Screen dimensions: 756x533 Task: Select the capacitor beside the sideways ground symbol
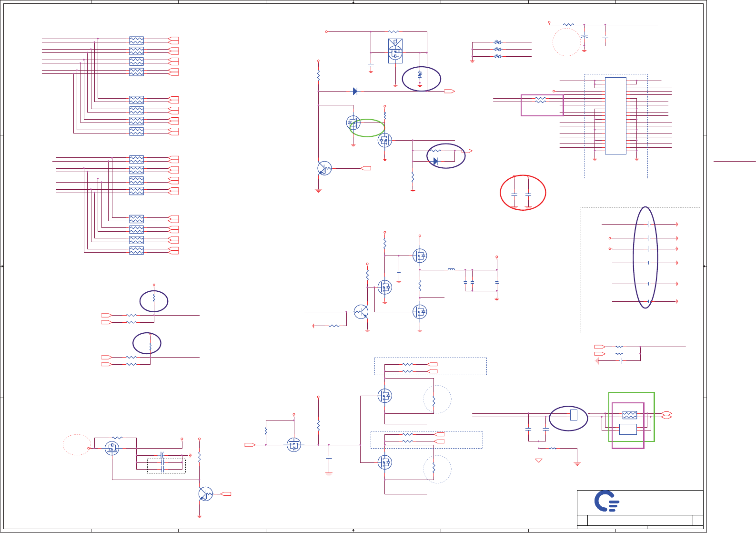pos(621,361)
